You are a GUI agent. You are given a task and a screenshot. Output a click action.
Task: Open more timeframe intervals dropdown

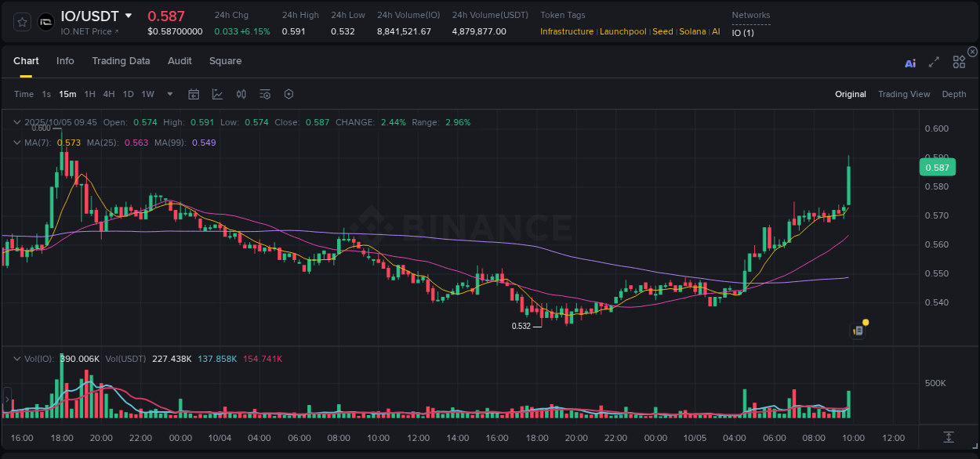pyautogui.click(x=169, y=93)
